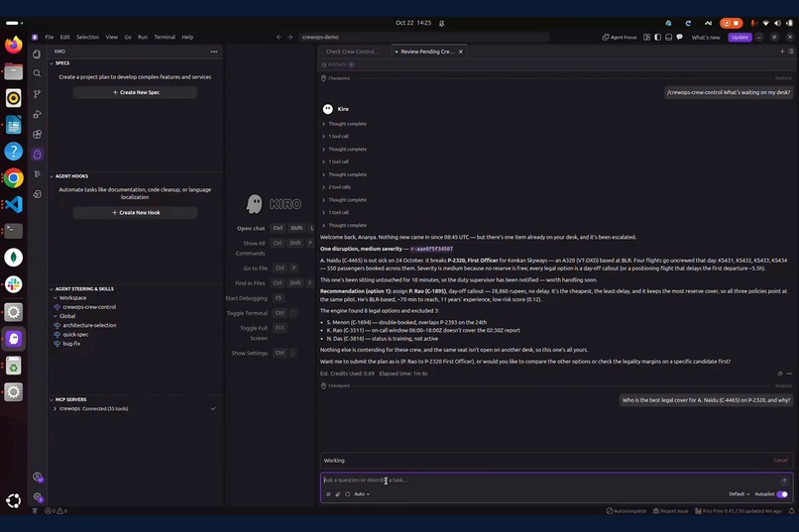Toggle bottom panel layout icon in title bar

coord(668,38)
